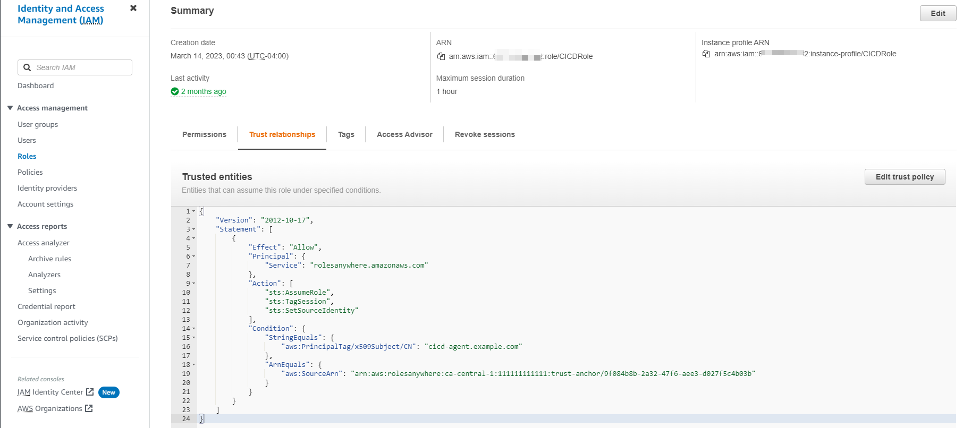The height and width of the screenshot is (429, 964).
Task: Open Archive rules under Access analyzer
Action: [x=49, y=259]
